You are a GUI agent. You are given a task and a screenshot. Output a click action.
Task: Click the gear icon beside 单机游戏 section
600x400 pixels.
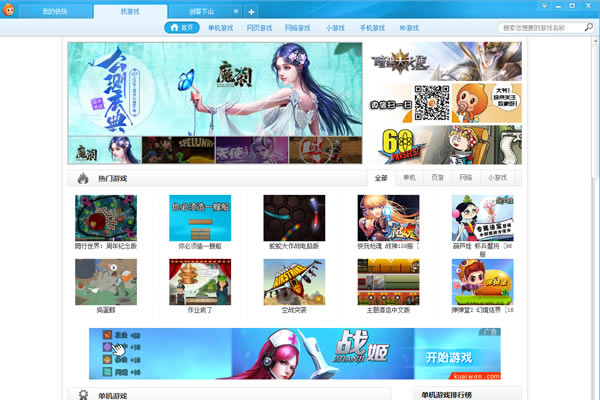pos(83,395)
